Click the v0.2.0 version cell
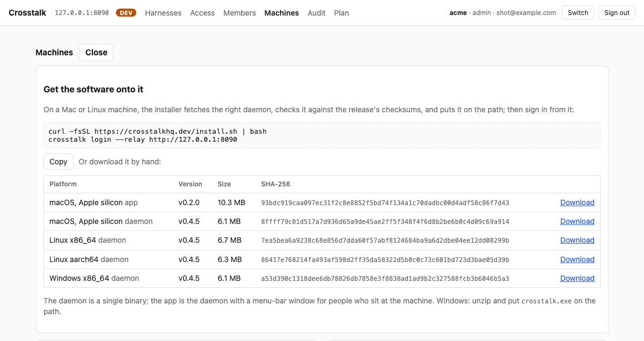 189,202
